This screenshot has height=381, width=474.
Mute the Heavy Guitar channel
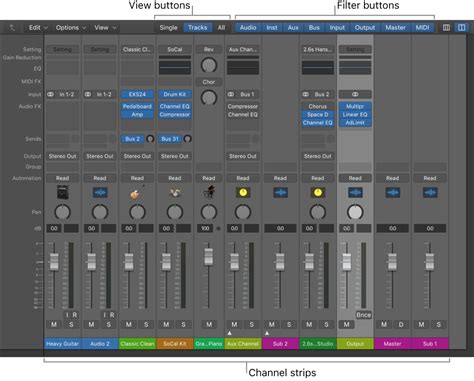pos(54,324)
